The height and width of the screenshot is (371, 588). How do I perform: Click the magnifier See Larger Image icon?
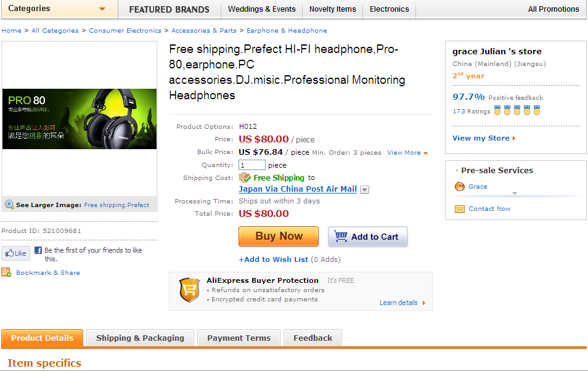point(9,205)
